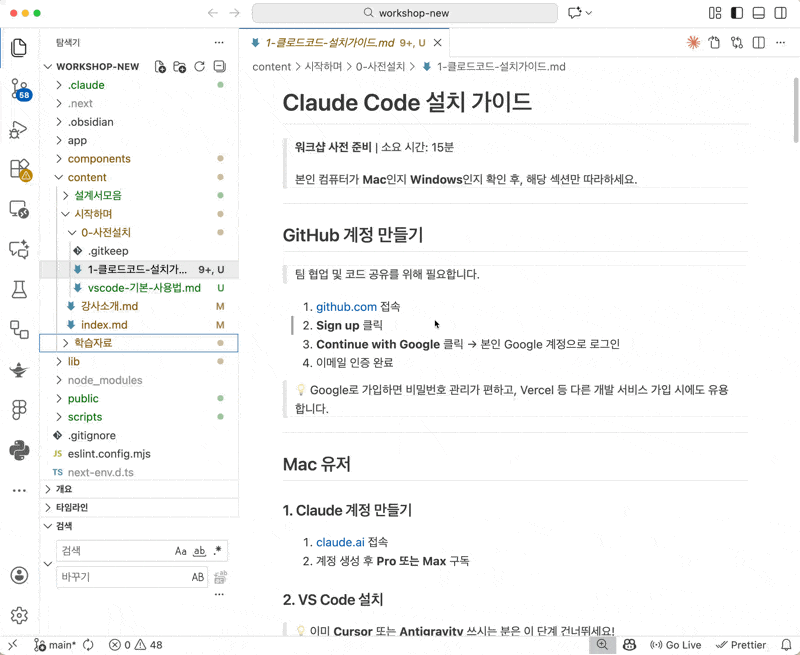The image size is (800, 655).
Task: Open the Python extension icon in activity bar
Action: [x=19, y=450]
